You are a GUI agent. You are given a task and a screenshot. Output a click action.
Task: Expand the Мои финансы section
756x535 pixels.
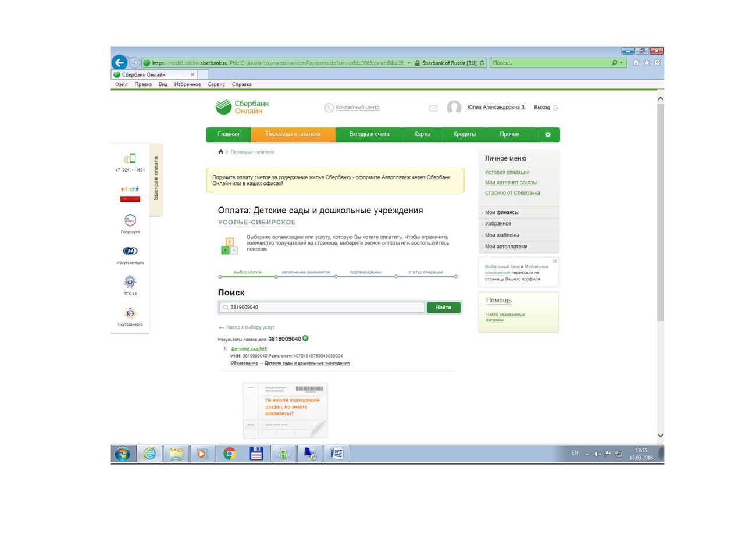pos(501,212)
